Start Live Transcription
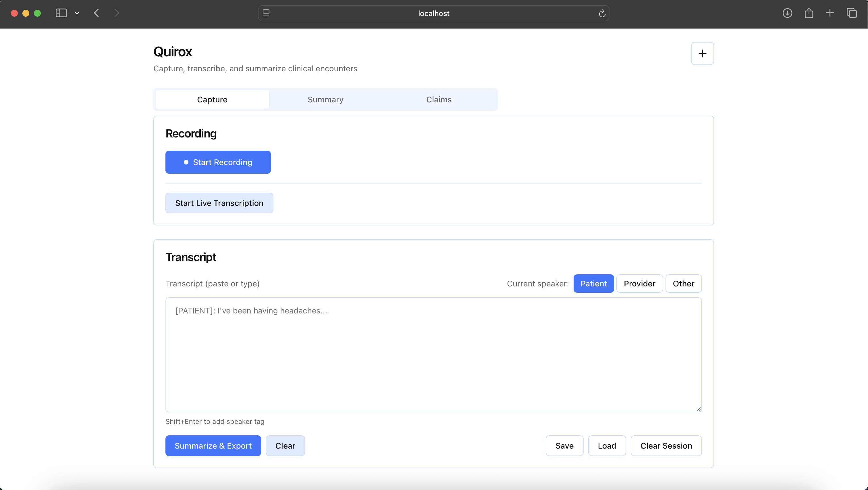Screen dimensions: 868x490 pos(219,203)
